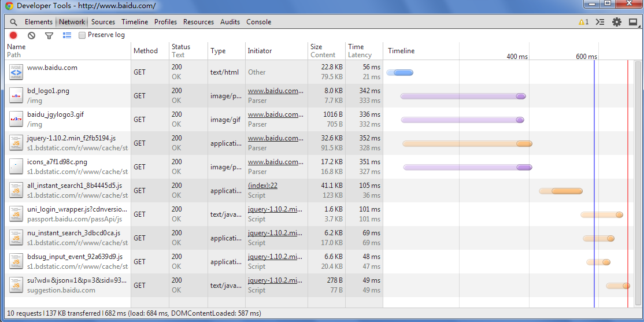Click the search magnifier icon in DevTools

click(13, 22)
